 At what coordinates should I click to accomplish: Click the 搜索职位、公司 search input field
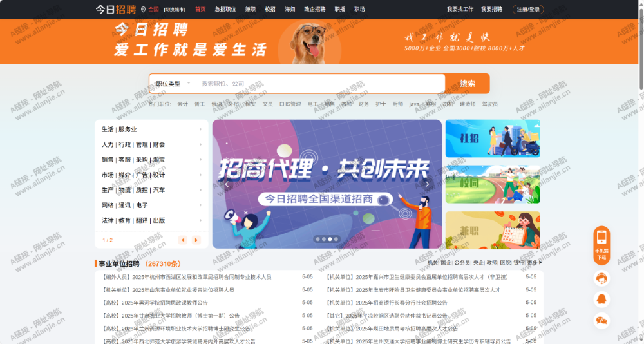pyautogui.click(x=319, y=84)
